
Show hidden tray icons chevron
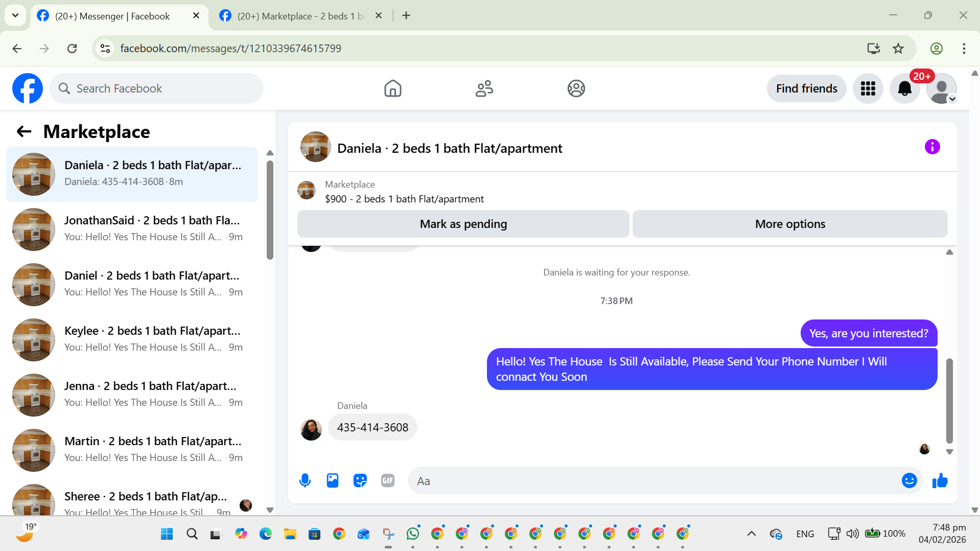(751, 534)
